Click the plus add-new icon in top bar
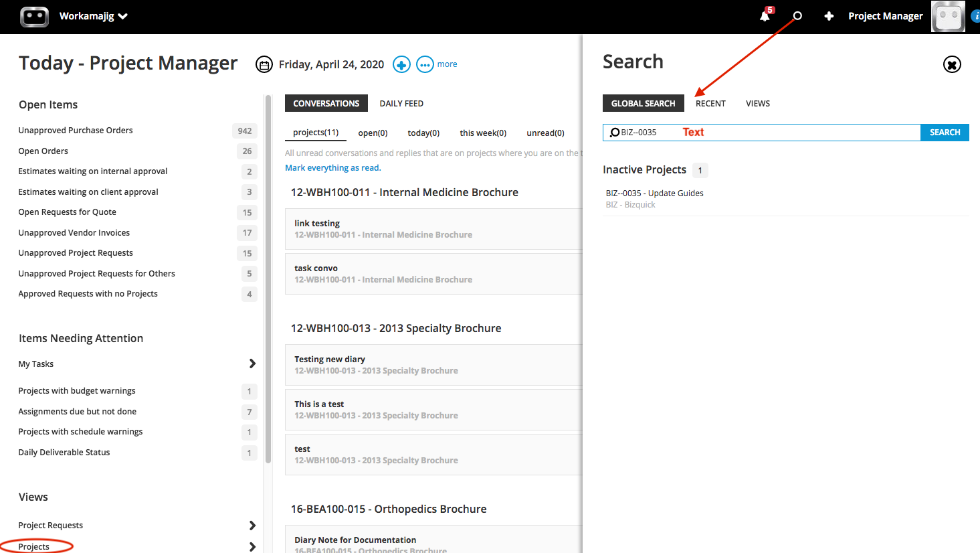Image resolution: width=980 pixels, height=553 pixels. coord(829,16)
